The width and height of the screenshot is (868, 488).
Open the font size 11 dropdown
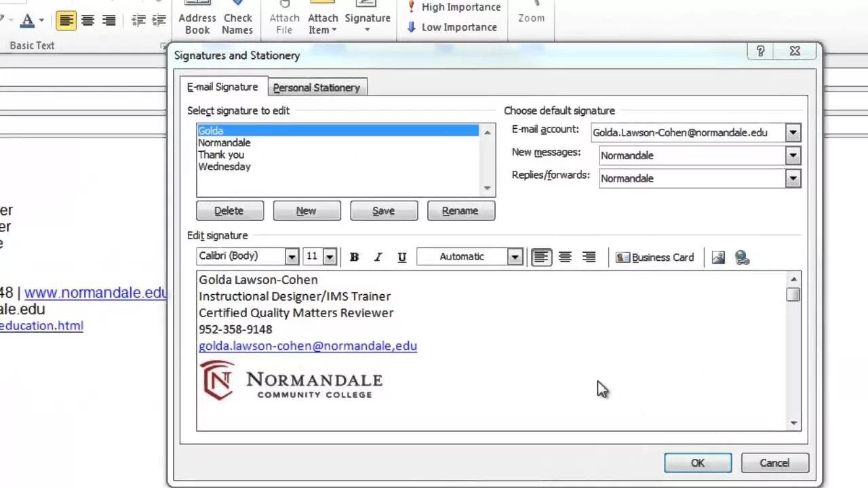click(330, 257)
